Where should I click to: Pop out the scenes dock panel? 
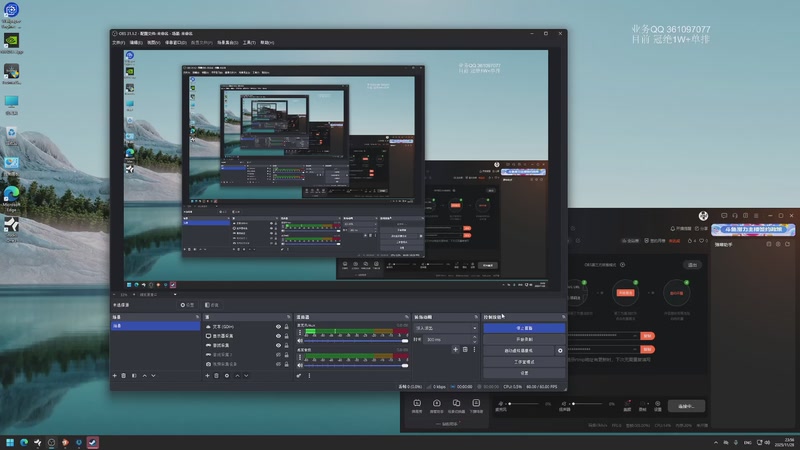(x=197, y=317)
